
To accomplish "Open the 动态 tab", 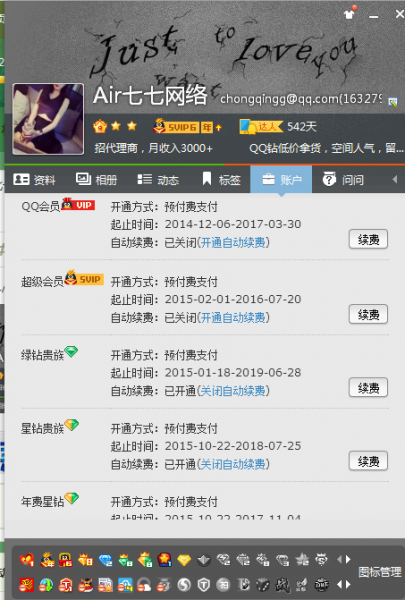I will [x=158, y=179].
